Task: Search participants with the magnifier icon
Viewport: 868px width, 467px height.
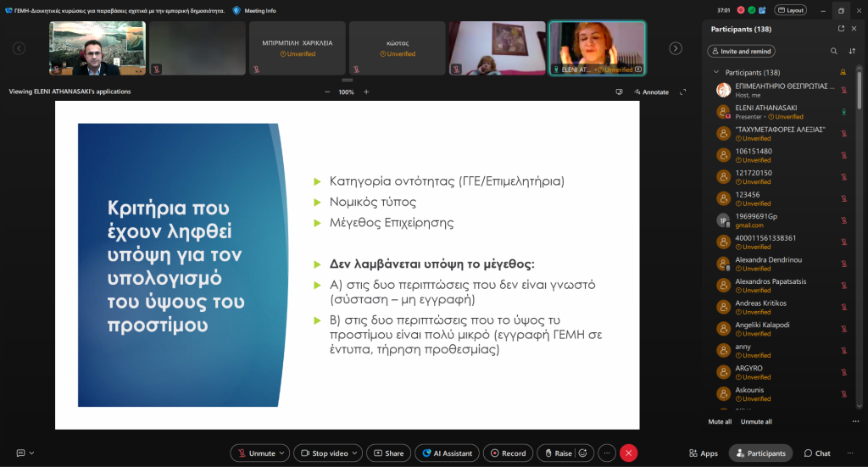Action: point(834,52)
